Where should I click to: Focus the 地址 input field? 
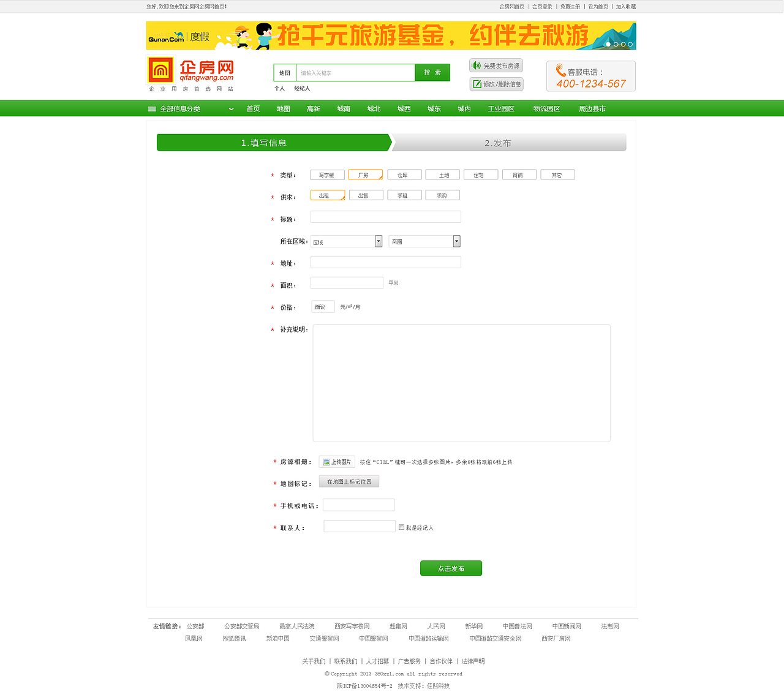[386, 262]
